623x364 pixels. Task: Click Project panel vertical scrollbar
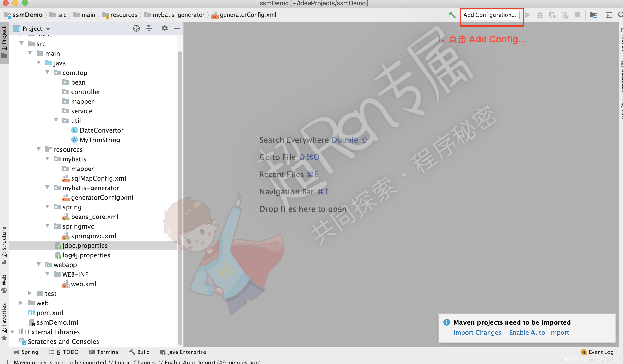180,198
